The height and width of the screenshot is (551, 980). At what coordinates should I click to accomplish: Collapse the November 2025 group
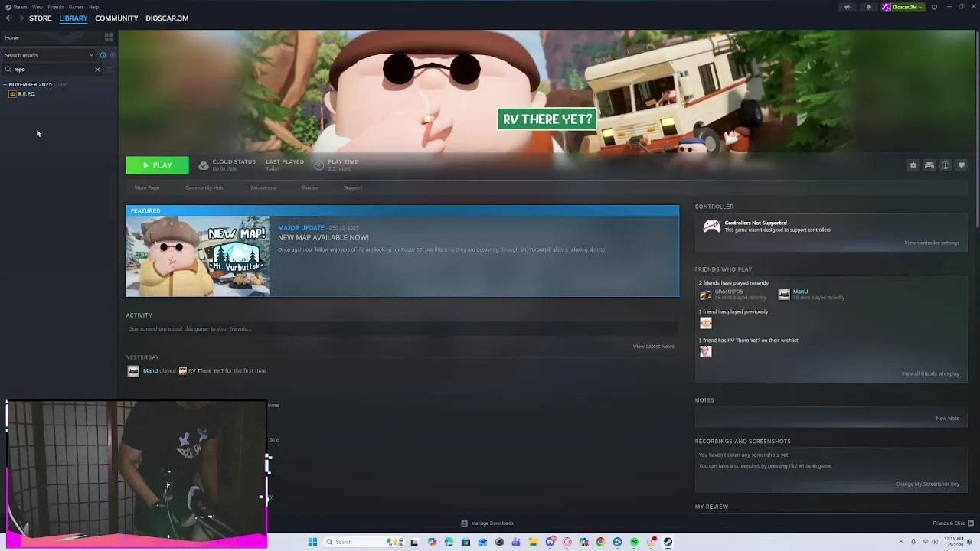click(x=5, y=84)
